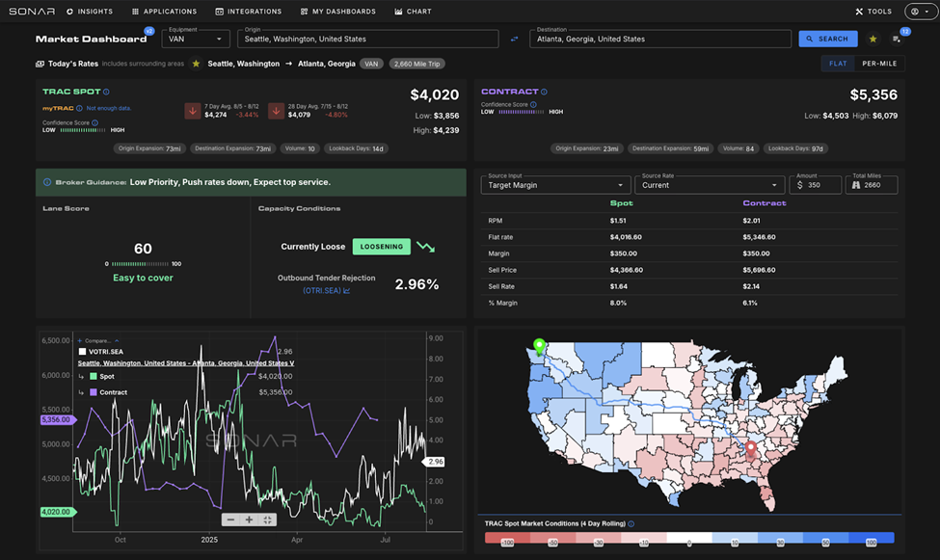The image size is (940, 560).
Task: Click the chart fit-to-screen icon
Action: click(x=267, y=520)
